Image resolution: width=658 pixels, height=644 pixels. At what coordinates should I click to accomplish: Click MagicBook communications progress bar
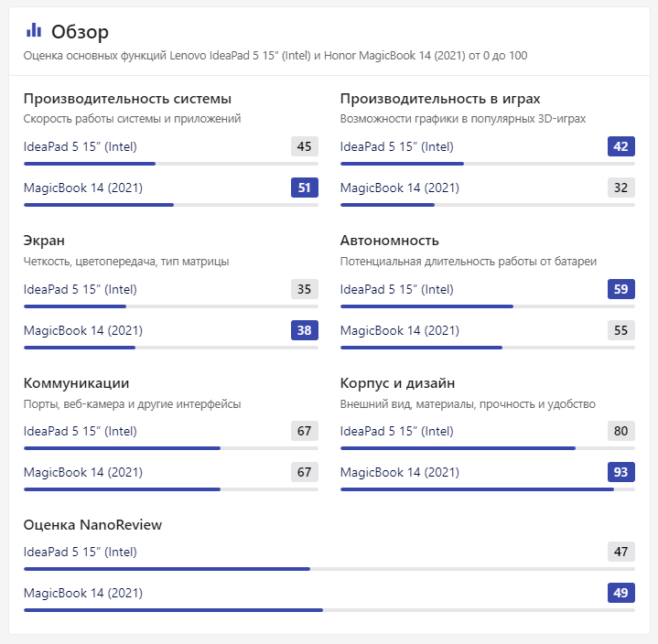pos(171,489)
